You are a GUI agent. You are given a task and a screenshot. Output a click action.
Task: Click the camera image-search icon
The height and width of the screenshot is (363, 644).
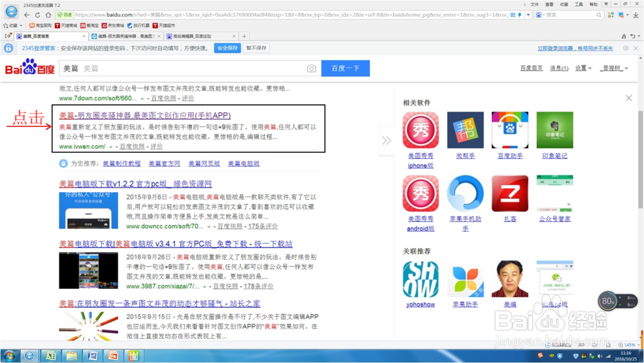[311, 68]
